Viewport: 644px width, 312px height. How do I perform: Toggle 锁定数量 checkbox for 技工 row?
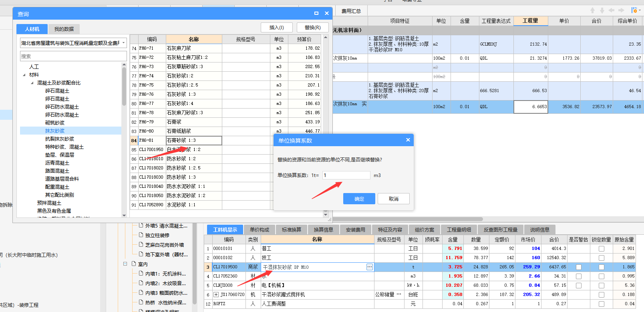tap(602, 258)
